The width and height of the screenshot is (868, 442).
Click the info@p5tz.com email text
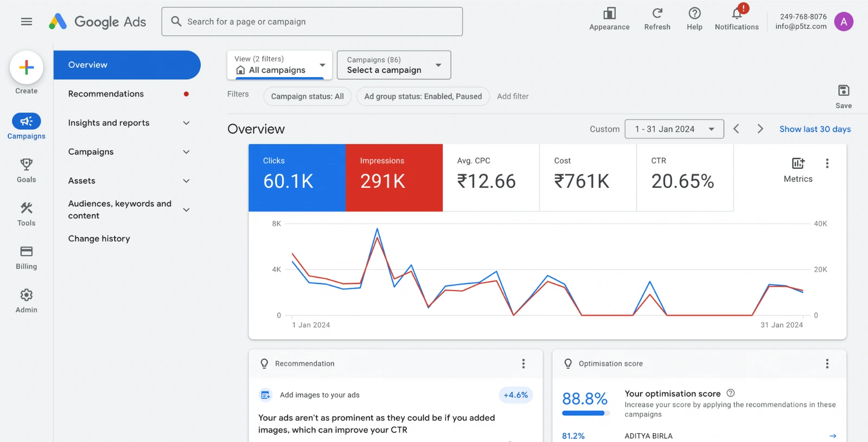pyautogui.click(x=801, y=27)
